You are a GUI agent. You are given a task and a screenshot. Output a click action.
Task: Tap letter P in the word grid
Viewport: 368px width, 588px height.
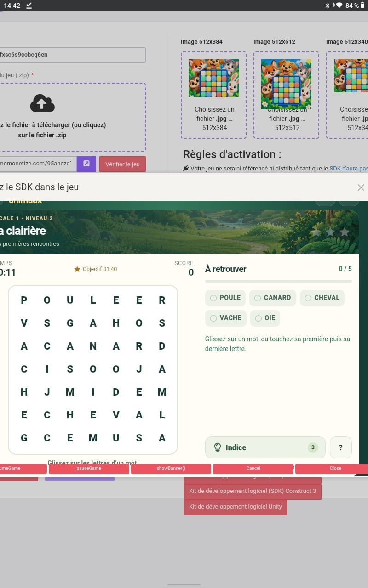tap(24, 300)
